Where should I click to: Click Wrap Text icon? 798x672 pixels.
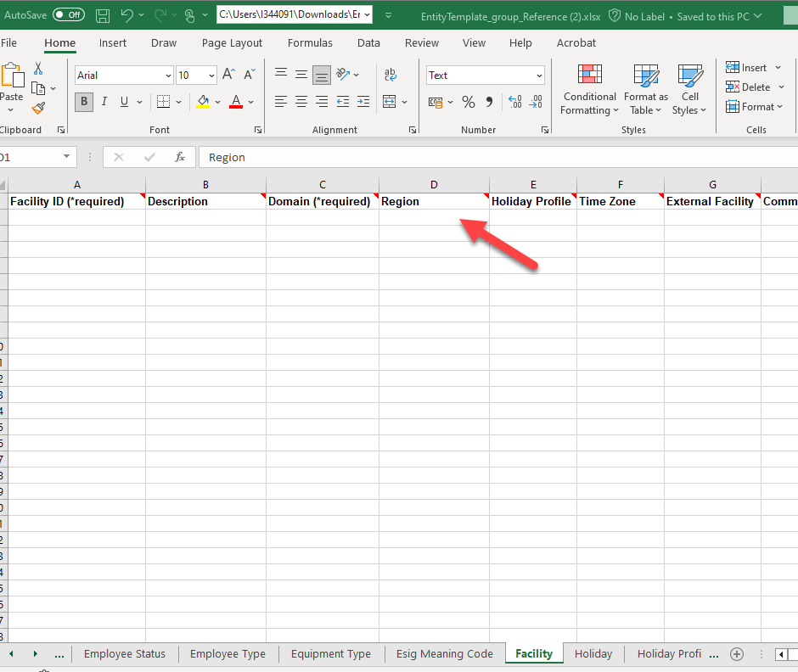pos(391,75)
